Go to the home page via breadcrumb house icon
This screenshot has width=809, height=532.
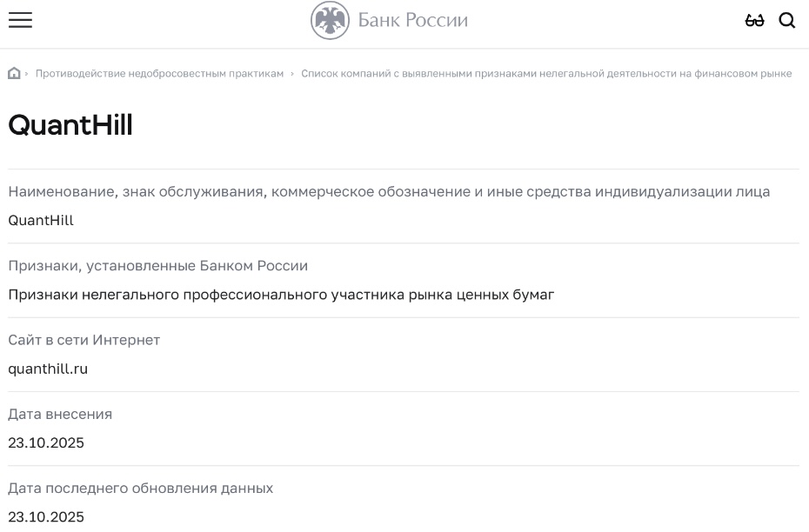[x=14, y=73]
